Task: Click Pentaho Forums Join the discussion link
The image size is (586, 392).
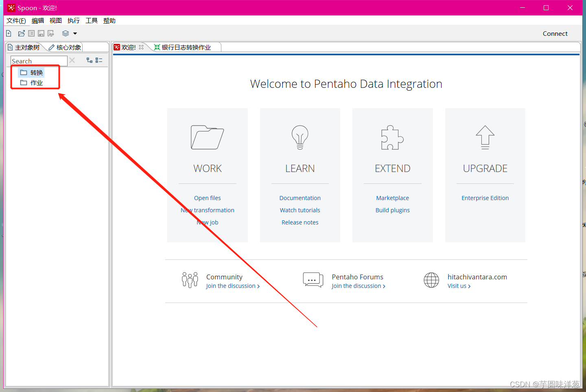Action: click(358, 286)
